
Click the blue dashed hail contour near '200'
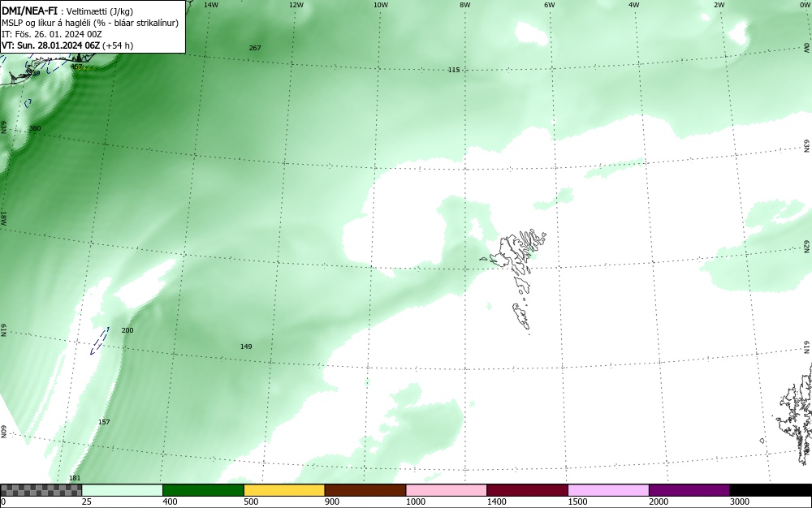99,341
